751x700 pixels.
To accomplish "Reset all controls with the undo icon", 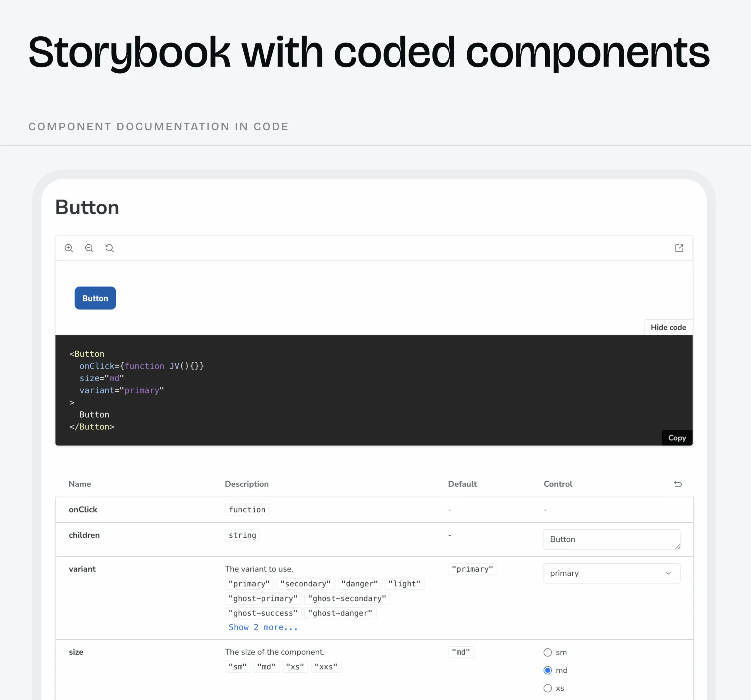I will click(678, 484).
